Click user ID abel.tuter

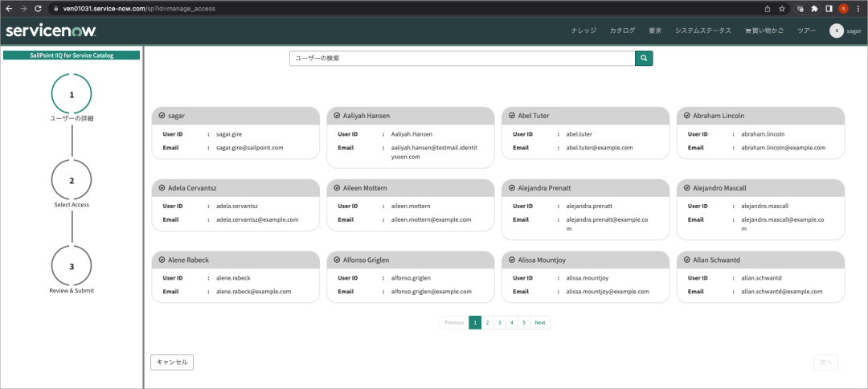point(579,134)
